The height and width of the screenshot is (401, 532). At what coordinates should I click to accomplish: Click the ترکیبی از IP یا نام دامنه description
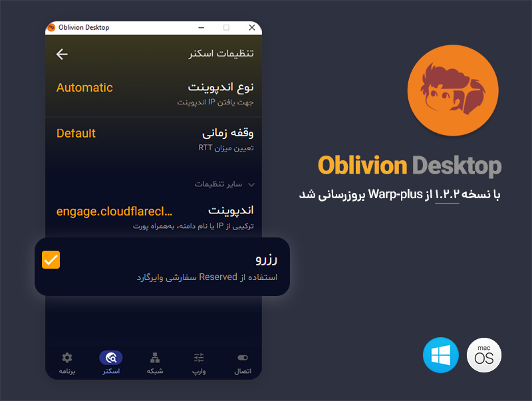pyautogui.click(x=193, y=226)
